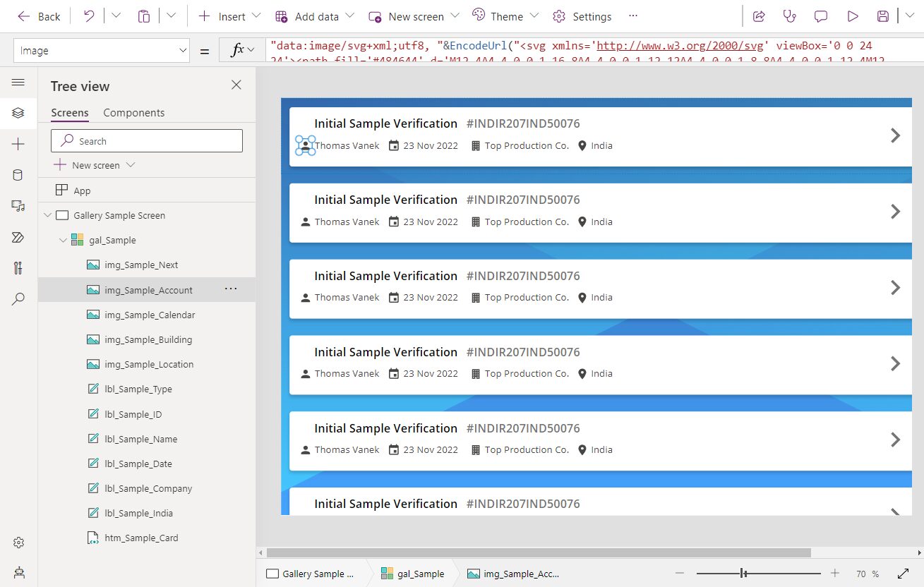
Task: Preview the app with Play button
Action: pyautogui.click(x=853, y=16)
